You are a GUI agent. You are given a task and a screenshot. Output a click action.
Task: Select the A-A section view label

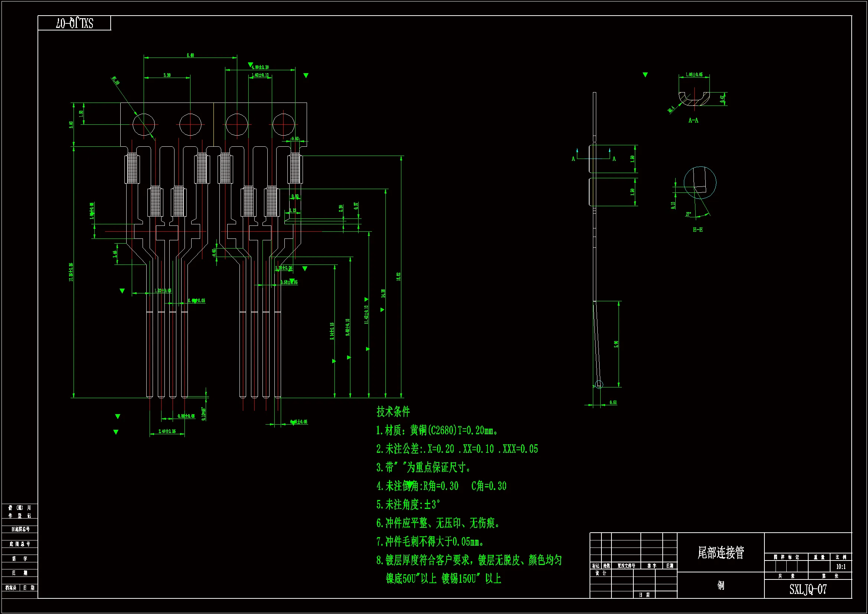[x=694, y=120]
